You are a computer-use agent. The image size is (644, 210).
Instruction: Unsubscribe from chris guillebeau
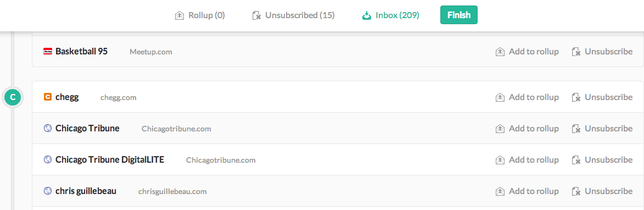coord(602,191)
